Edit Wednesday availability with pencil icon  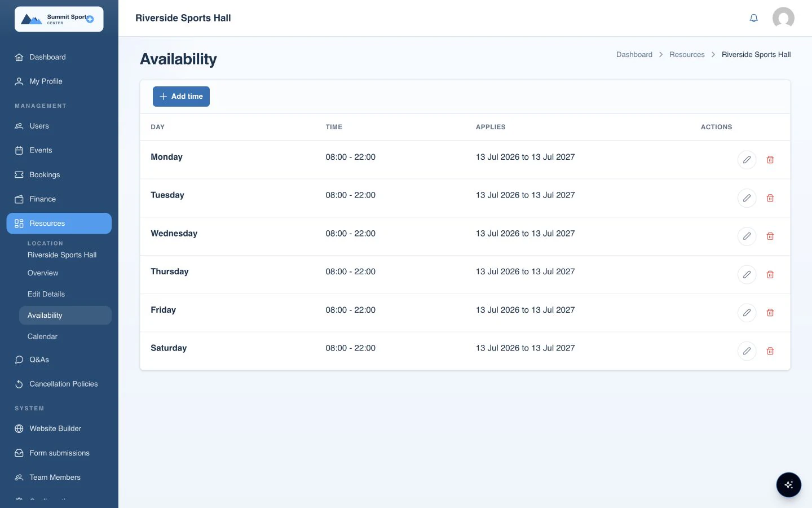[747, 236]
